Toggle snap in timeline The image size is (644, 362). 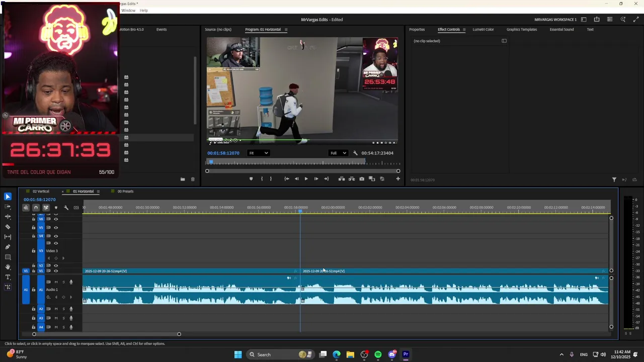point(36,208)
